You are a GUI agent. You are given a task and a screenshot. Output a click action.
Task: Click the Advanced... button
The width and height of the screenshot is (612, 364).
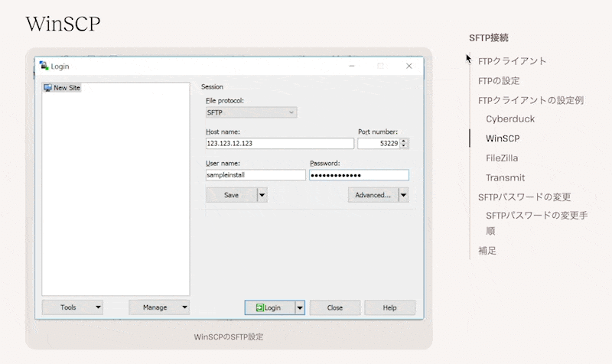373,195
